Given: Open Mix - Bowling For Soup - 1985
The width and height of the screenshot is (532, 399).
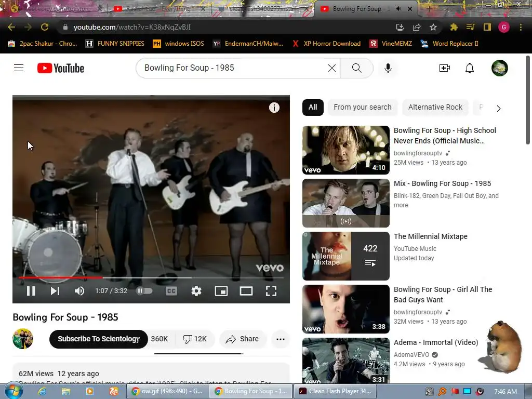Looking at the screenshot, I should [x=442, y=183].
